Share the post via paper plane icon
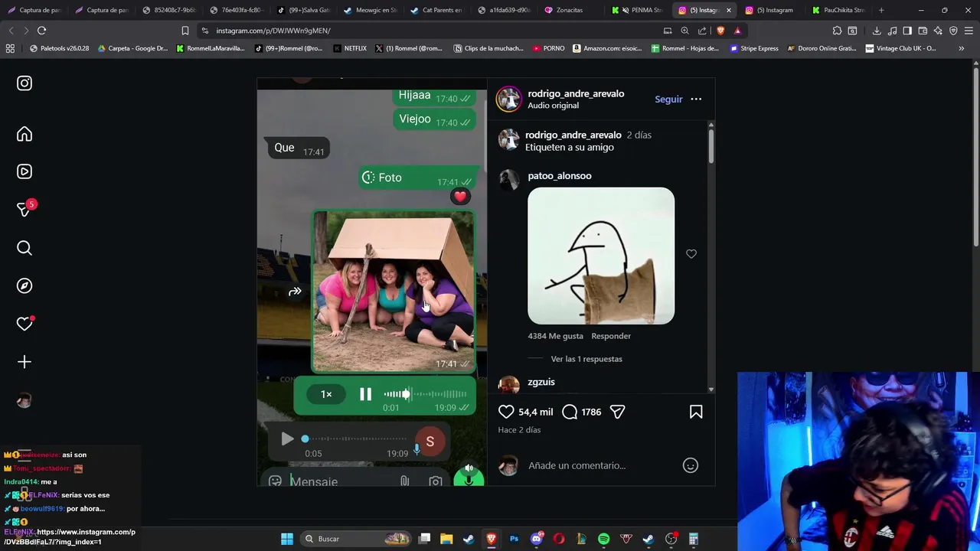The image size is (980, 551). click(x=618, y=412)
